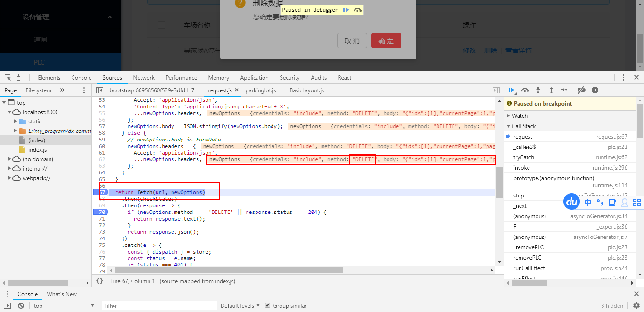Open the Default levels dropdown

click(x=239, y=305)
